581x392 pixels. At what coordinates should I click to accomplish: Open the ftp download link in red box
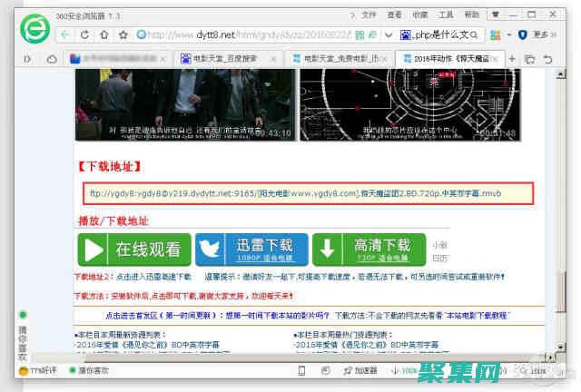(x=295, y=193)
